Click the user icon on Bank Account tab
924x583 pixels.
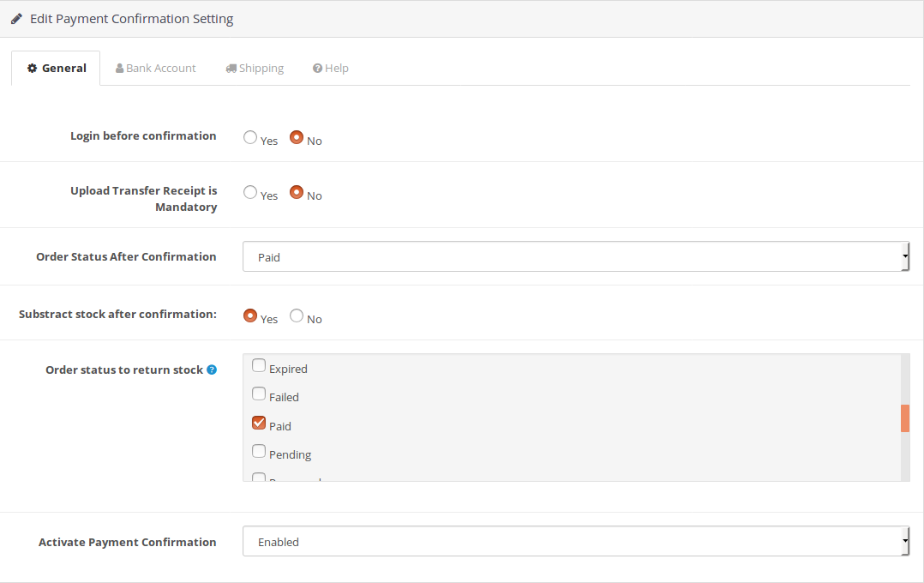[120, 69]
